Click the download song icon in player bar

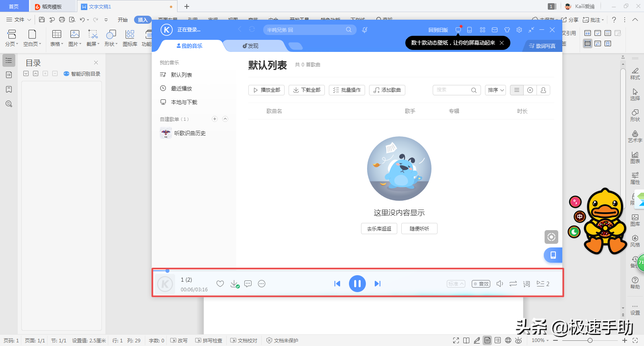(x=235, y=284)
